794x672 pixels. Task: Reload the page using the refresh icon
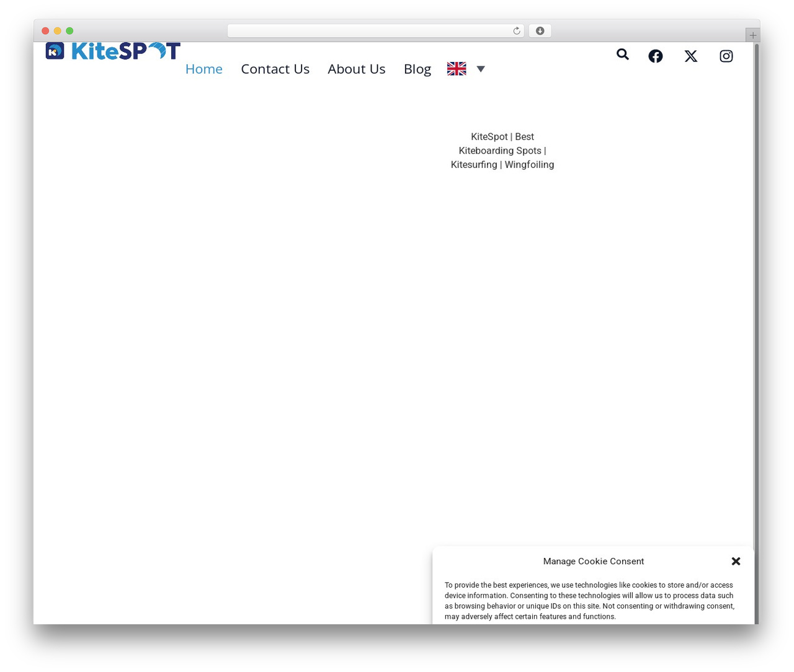pos(516,31)
